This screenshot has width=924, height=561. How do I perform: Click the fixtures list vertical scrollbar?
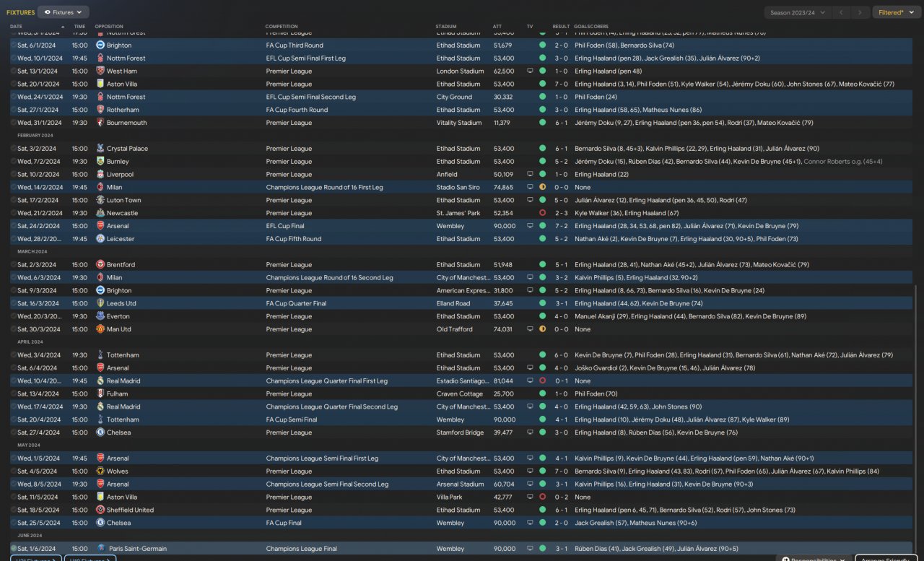click(915, 419)
